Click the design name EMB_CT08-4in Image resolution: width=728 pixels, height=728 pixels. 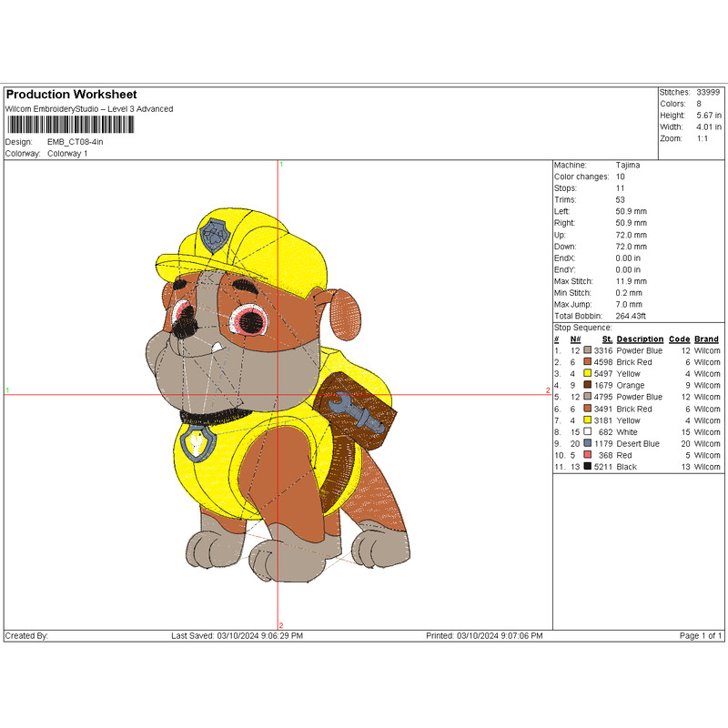point(76,143)
